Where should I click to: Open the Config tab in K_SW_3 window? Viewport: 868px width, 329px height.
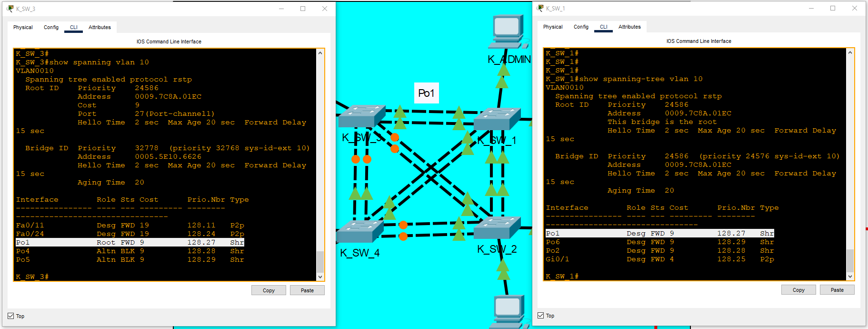pyautogui.click(x=51, y=27)
